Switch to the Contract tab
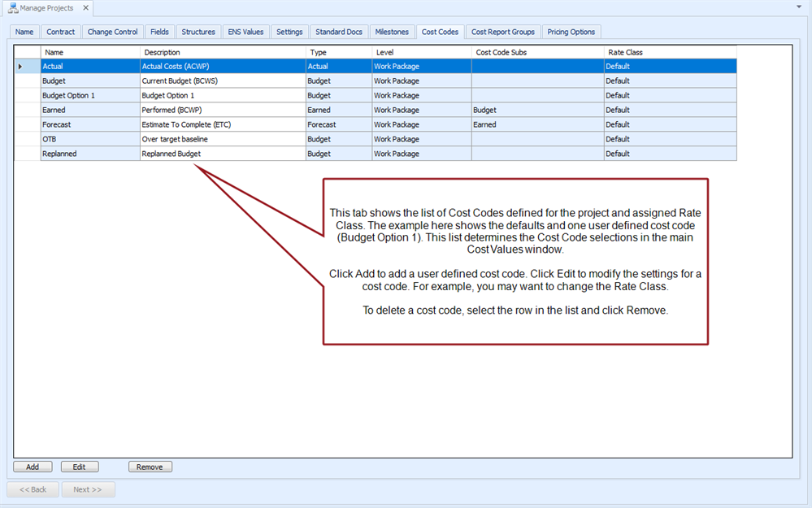The image size is (812, 508). (60, 32)
